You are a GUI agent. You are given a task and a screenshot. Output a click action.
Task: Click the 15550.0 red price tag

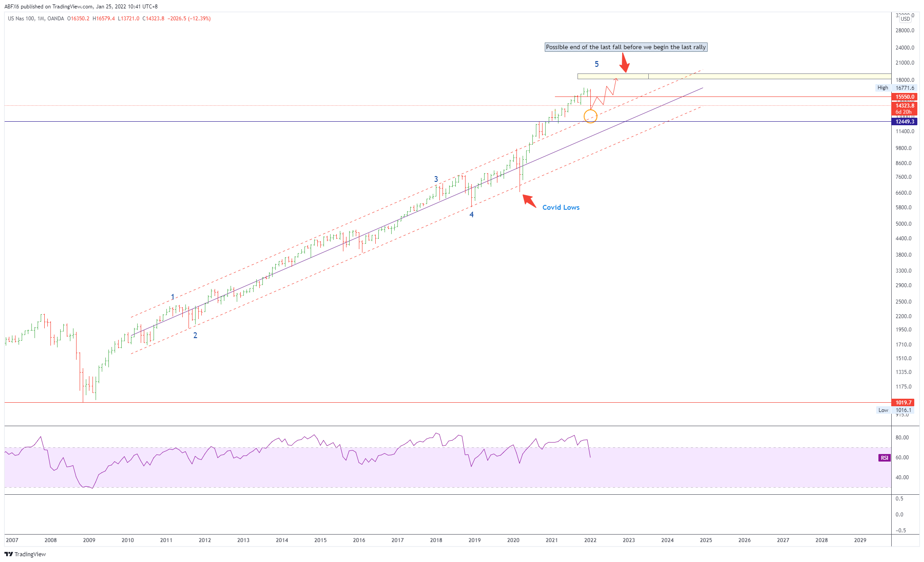[904, 96]
